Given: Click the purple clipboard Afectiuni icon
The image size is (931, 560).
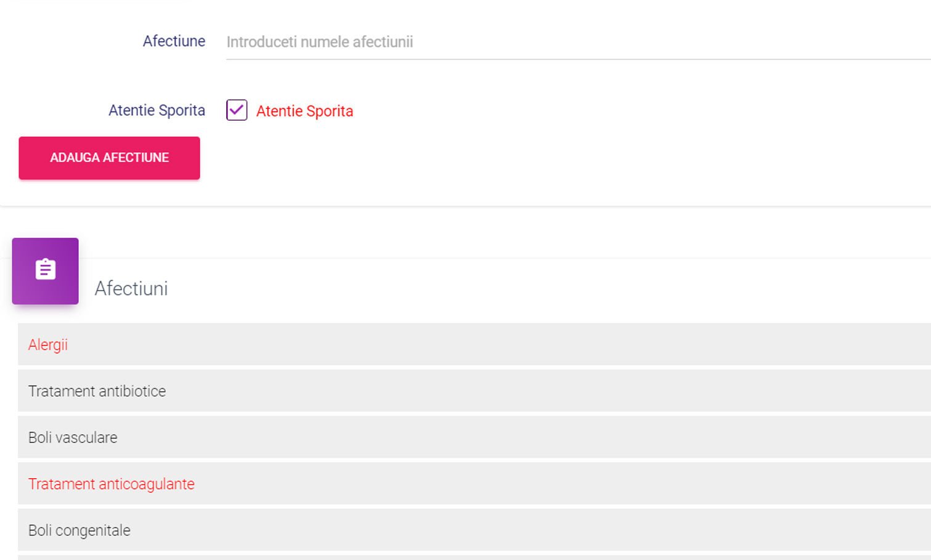Looking at the screenshot, I should tap(45, 270).
